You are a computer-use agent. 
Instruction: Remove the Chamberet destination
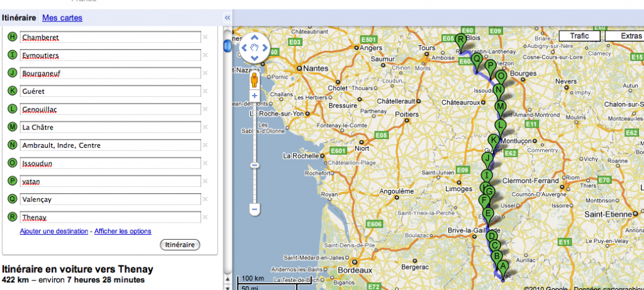coord(206,37)
